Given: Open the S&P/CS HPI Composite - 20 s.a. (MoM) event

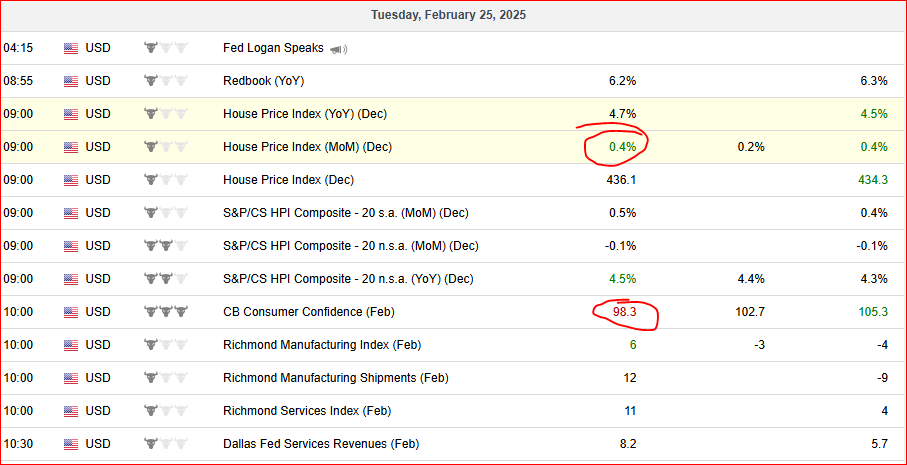Looking at the screenshot, I should coord(345,213).
